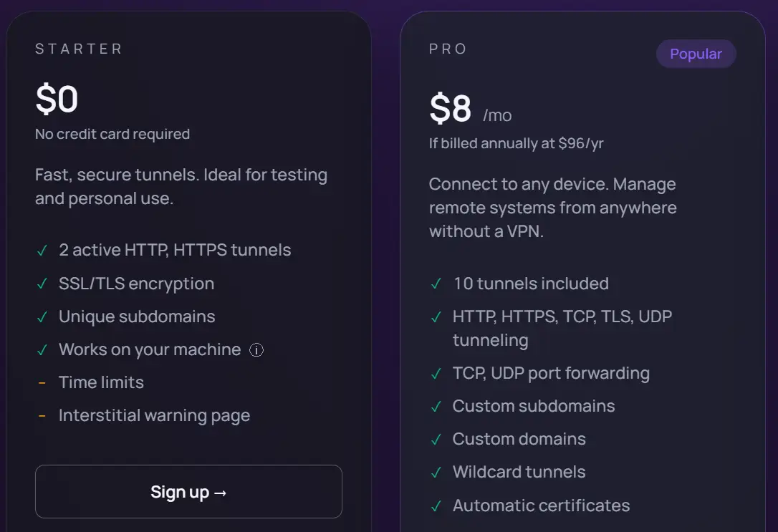Click the dash icon beside Time limits
The width and height of the screenshot is (778, 532).
(x=42, y=382)
